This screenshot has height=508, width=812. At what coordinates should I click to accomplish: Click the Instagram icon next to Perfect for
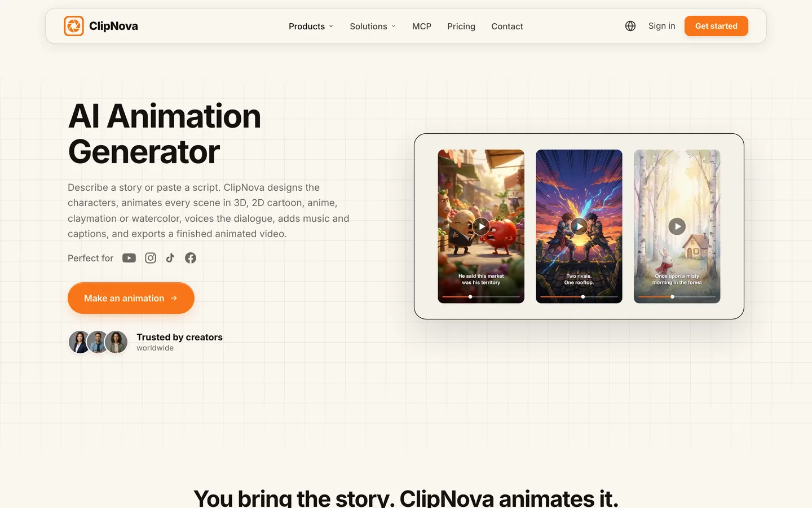tap(151, 258)
